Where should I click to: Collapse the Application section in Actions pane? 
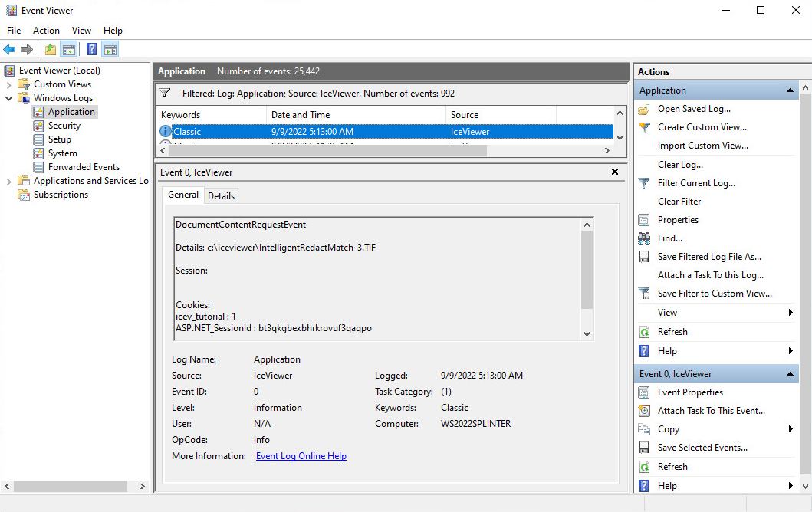790,90
